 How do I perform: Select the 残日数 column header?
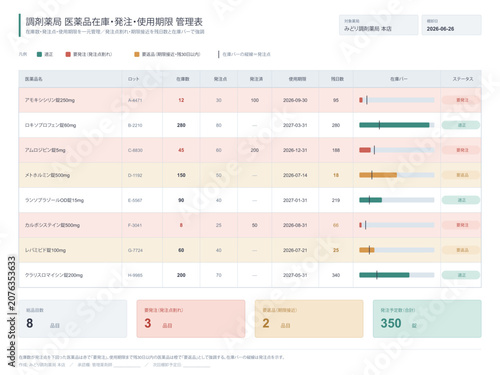tap(337, 79)
